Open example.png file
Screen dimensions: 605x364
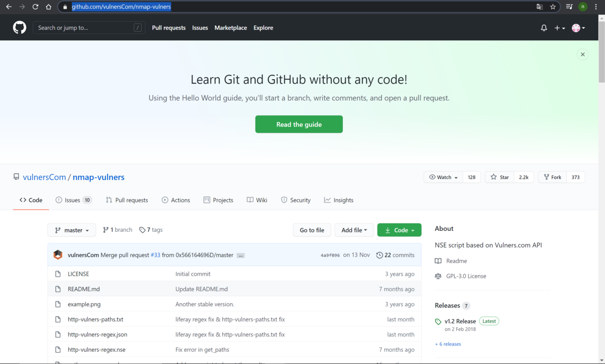point(84,304)
